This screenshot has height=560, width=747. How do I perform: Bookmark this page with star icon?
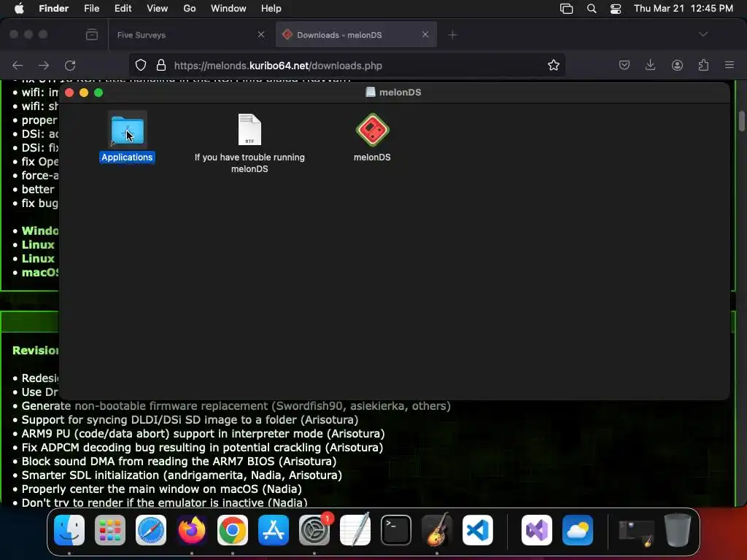(553, 65)
